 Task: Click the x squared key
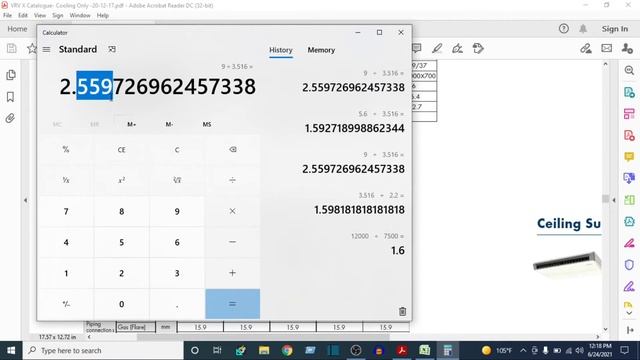click(122, 180)
